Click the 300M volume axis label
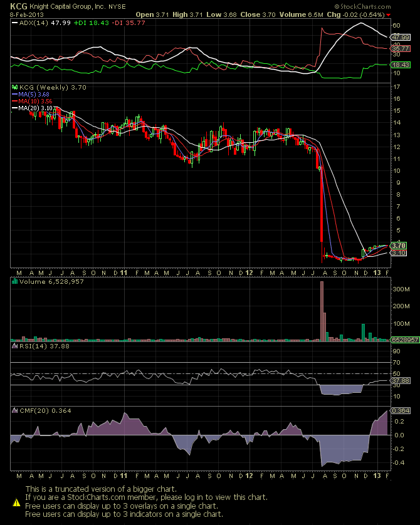The height and width of the screenshot is (525, 420). pos(401,289)
